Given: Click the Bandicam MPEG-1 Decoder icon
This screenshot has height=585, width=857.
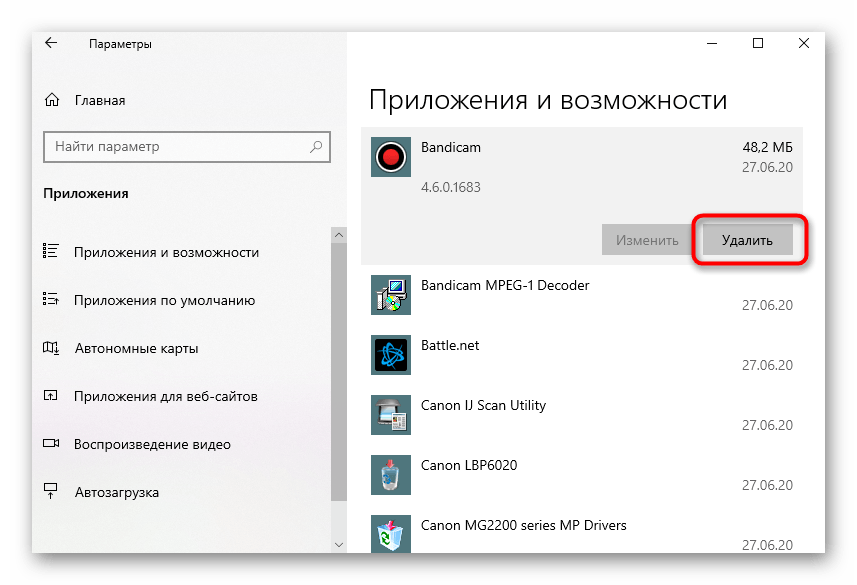Looking at the screenshot, I should [x=391, y=295].
